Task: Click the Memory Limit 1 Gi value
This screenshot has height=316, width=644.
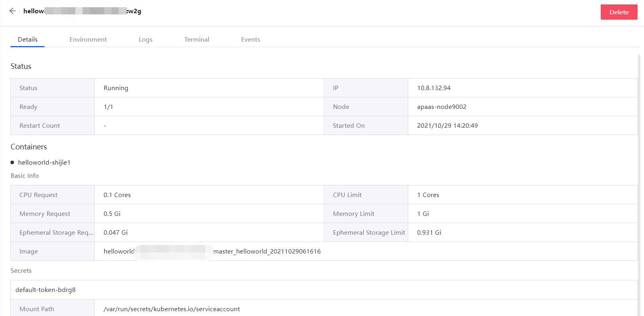Action: coord(423,214)
